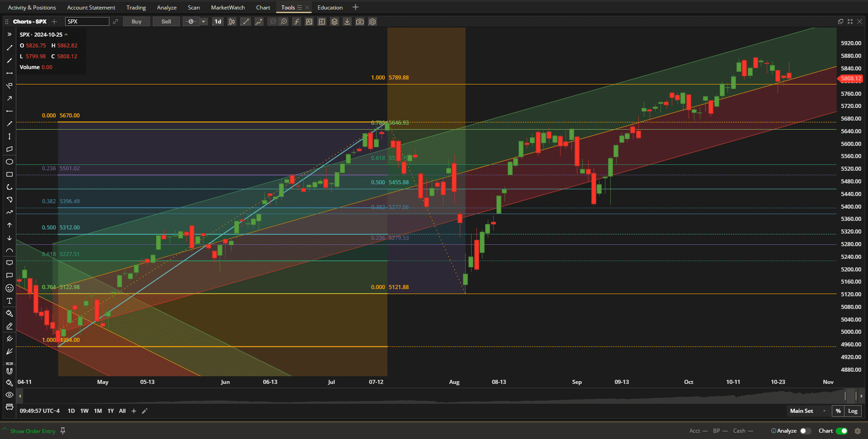Screen dimensions: 868x439
Task: Open the drawings toolbar line icon
Action: point(245,22)
